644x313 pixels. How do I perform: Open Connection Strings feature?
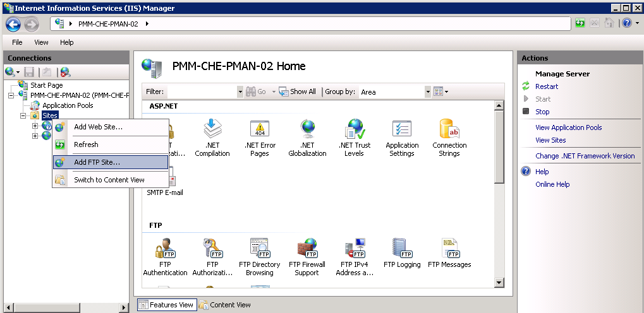(449, 138)
